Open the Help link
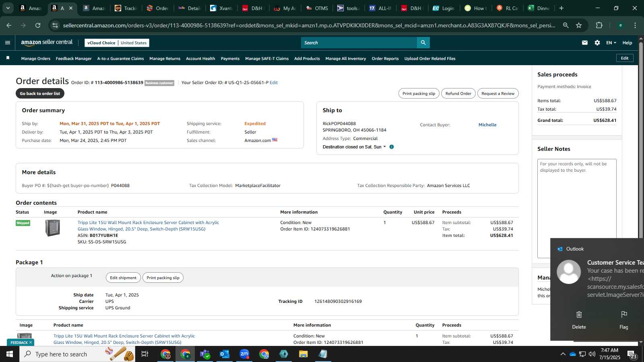The width and height of the screenshot is (644, 362). [x=627, y=43]
